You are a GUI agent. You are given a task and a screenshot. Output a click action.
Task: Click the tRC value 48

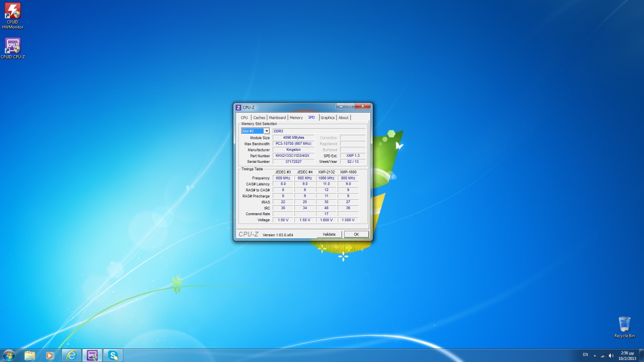(x=327, y=208)
